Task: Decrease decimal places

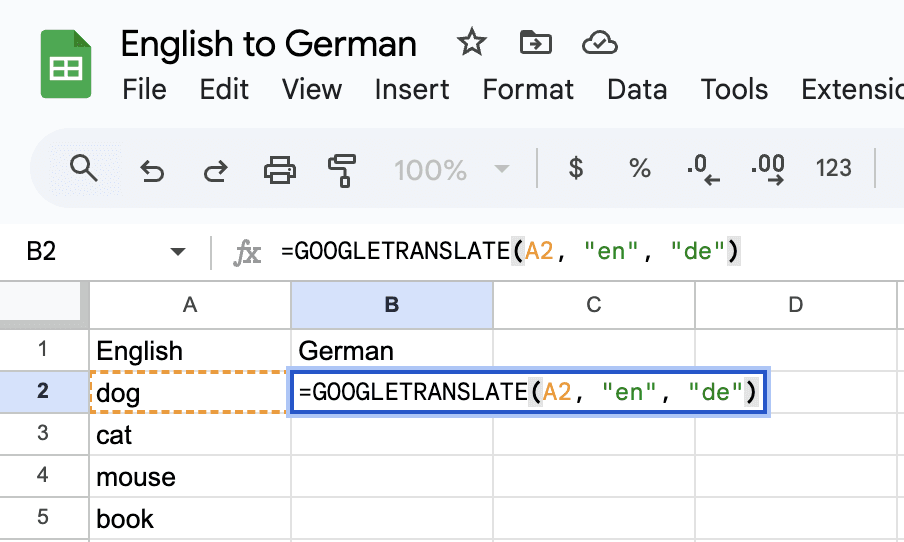Action: coord(704,168)
